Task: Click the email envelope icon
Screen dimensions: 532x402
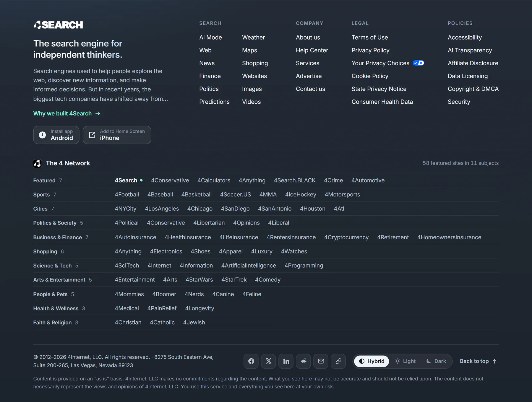Action: pyautogui.click(x=321, y=361)
